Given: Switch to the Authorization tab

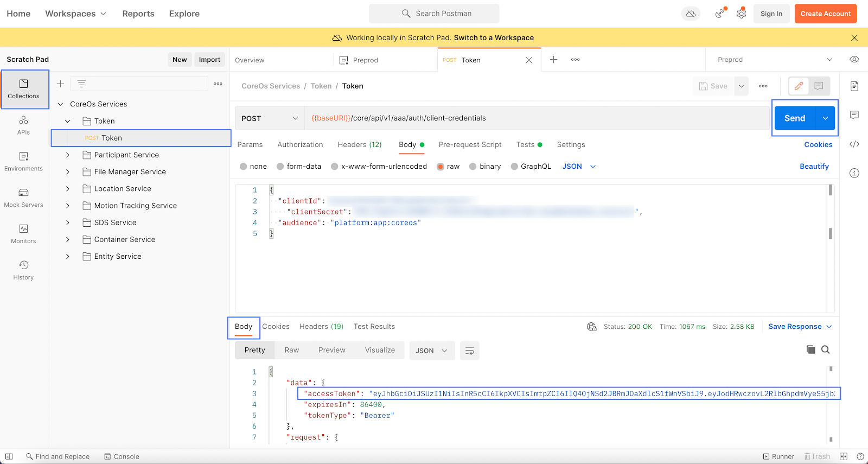Looking at the screenshot, I should click(x=300, y=145).
